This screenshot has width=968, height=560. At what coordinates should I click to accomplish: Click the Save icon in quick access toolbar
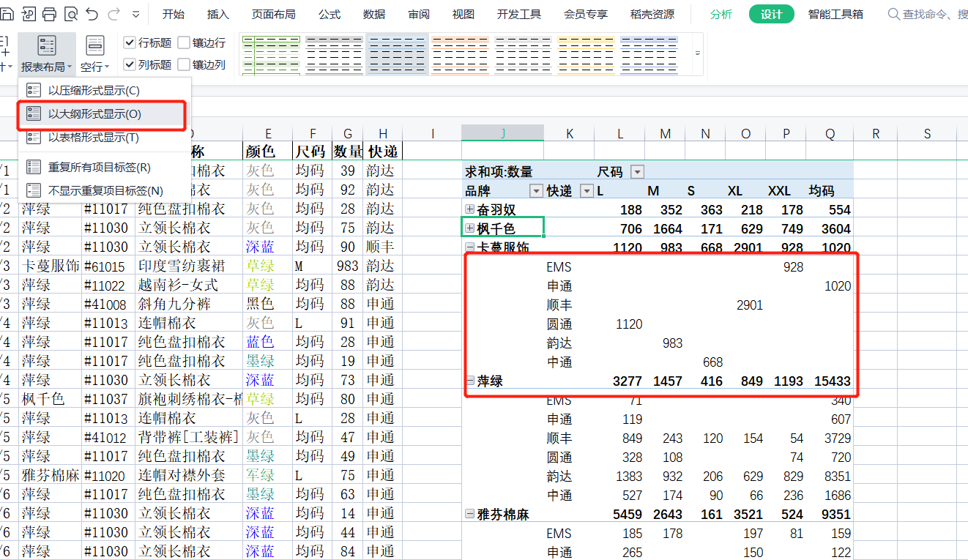coord(6,14)
